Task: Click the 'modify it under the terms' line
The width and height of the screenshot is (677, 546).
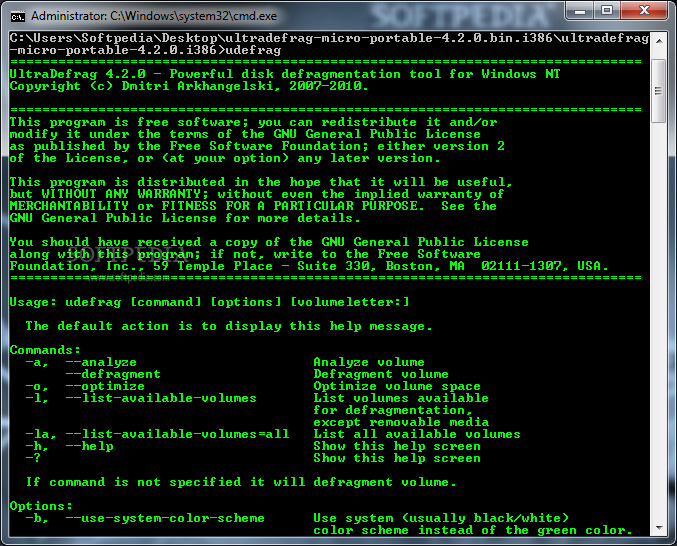Action: [x=245, y=134]
